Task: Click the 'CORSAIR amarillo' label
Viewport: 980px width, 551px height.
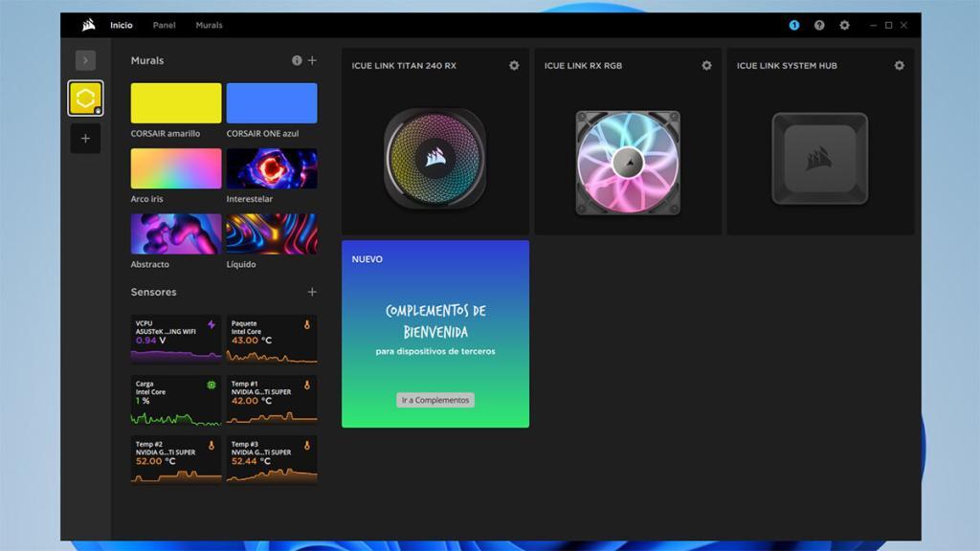Action: click(165, 134)
